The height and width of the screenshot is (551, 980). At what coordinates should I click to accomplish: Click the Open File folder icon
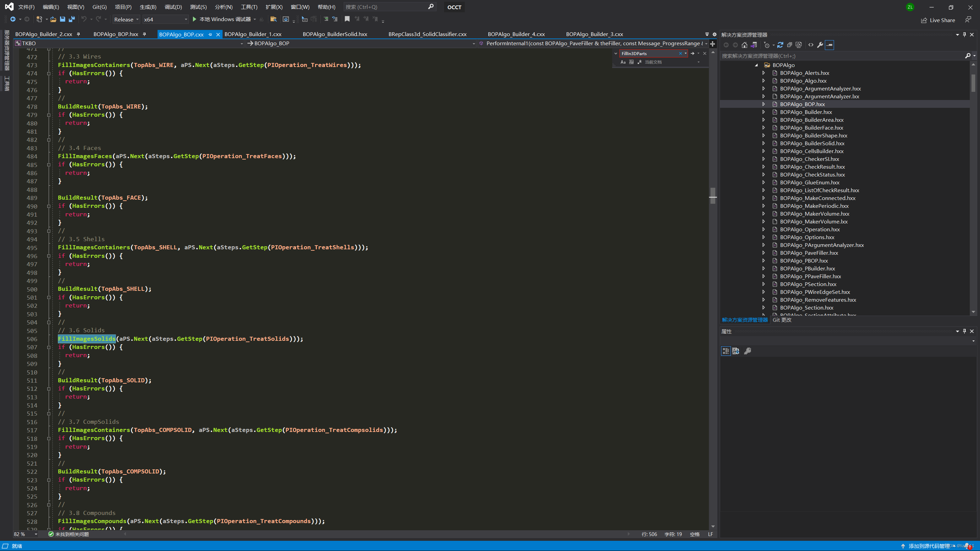point(53,19)
